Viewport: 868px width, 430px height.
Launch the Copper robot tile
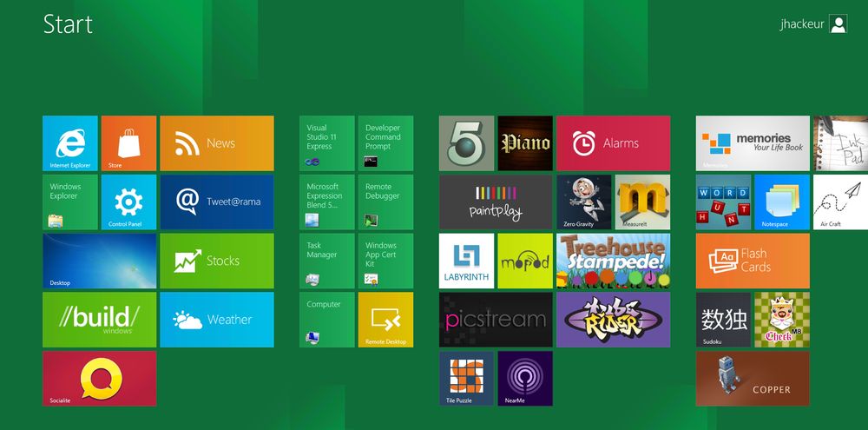(753, 379)
